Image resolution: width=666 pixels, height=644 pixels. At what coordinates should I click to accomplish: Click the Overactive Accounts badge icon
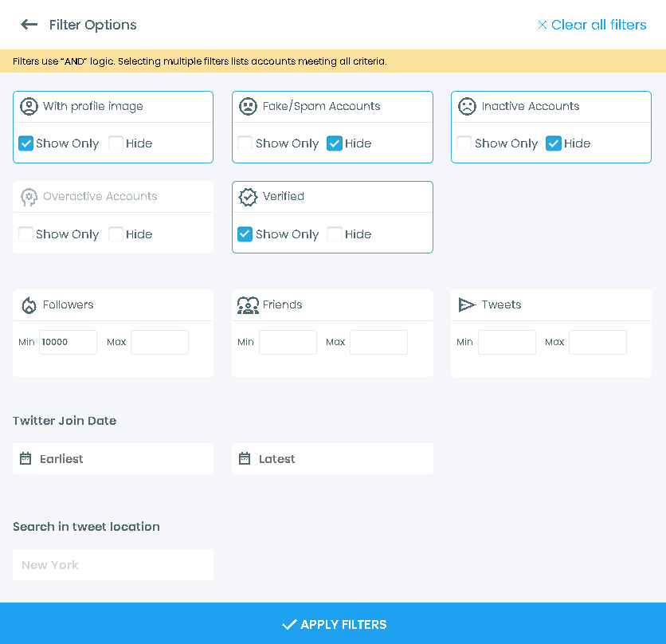[x=29, y=196]
